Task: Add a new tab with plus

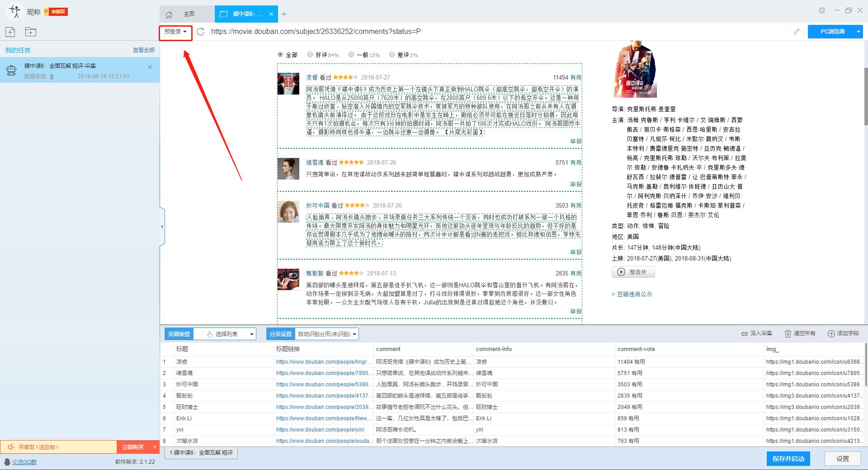Action: pos(284,14)
